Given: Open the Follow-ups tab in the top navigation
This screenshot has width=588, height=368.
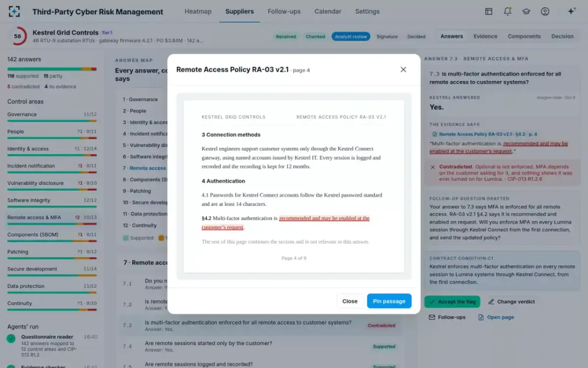Looking at the screenshot, I should click(x=284, y=11).
